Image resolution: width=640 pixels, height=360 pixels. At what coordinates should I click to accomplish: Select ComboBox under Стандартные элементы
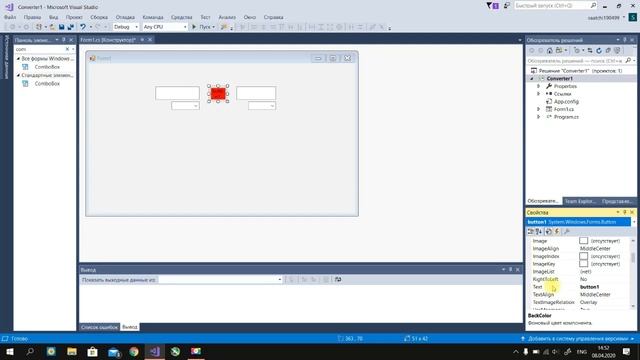point(47,84)
